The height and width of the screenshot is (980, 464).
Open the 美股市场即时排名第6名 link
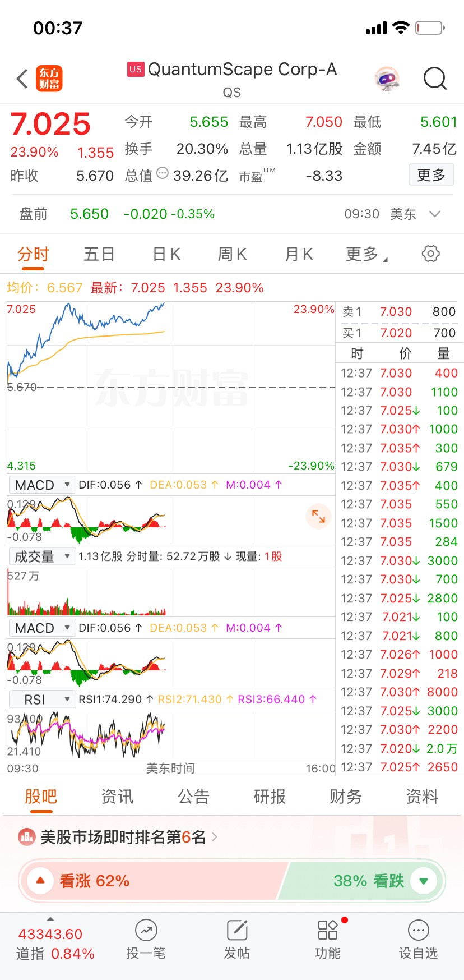coord(123,838)
